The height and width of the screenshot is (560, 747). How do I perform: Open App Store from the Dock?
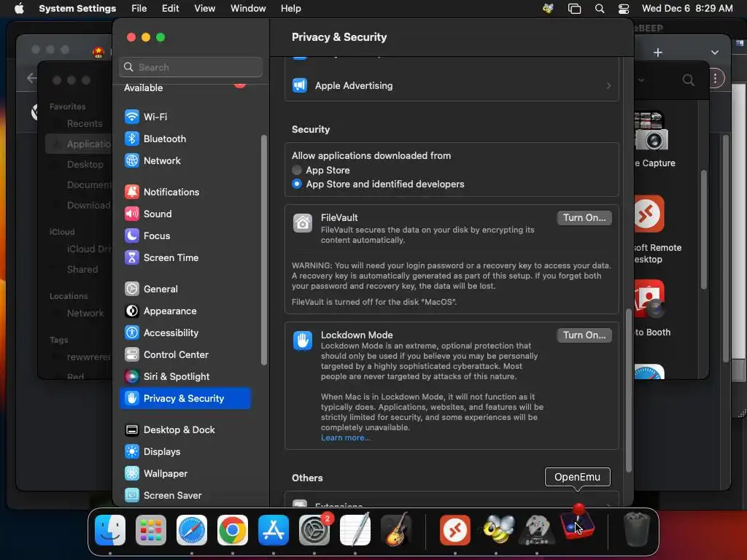(274, 530)
